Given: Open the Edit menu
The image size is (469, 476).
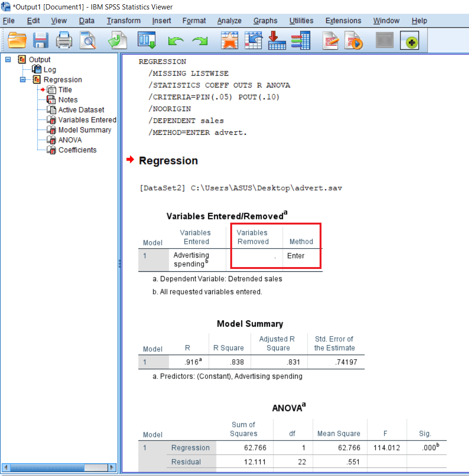Looking at the screenshot, I should coord(33,21).
